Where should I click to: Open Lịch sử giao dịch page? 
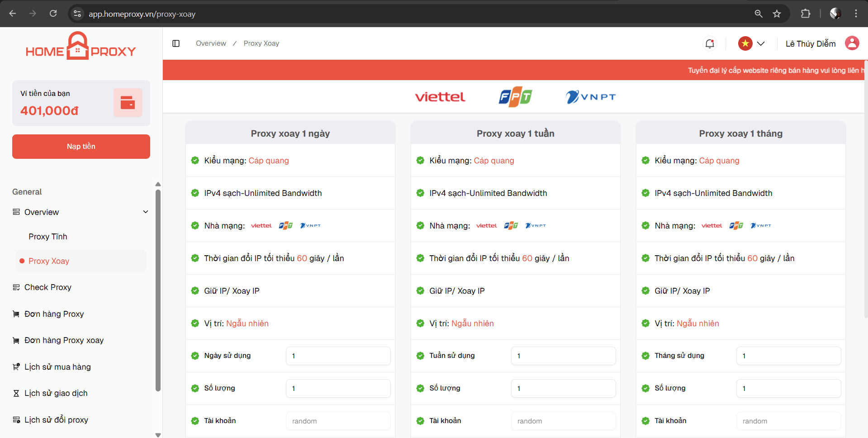(56, 393)
